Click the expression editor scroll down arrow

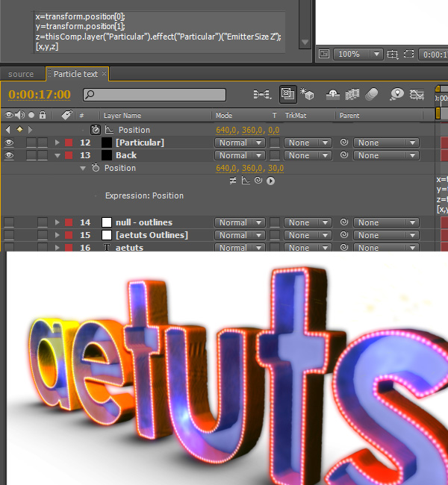coord(305,43)
